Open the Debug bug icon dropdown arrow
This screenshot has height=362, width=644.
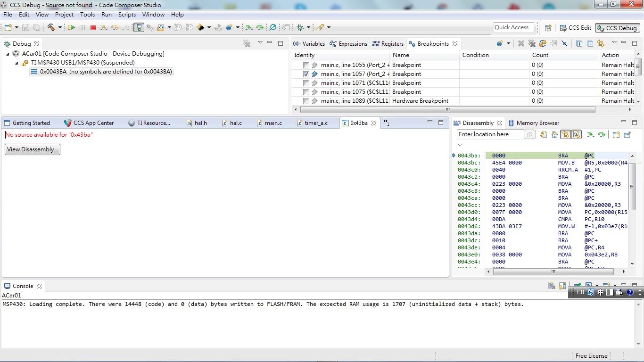[x=309, y=28]
